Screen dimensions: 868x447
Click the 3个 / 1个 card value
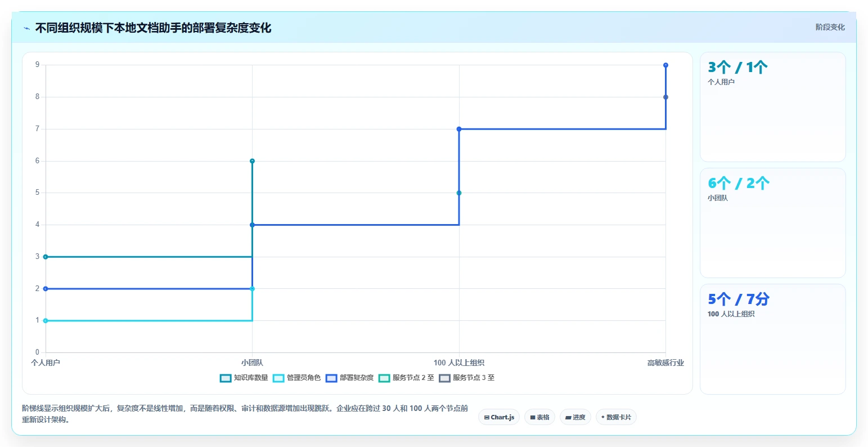tap(737, 68)
